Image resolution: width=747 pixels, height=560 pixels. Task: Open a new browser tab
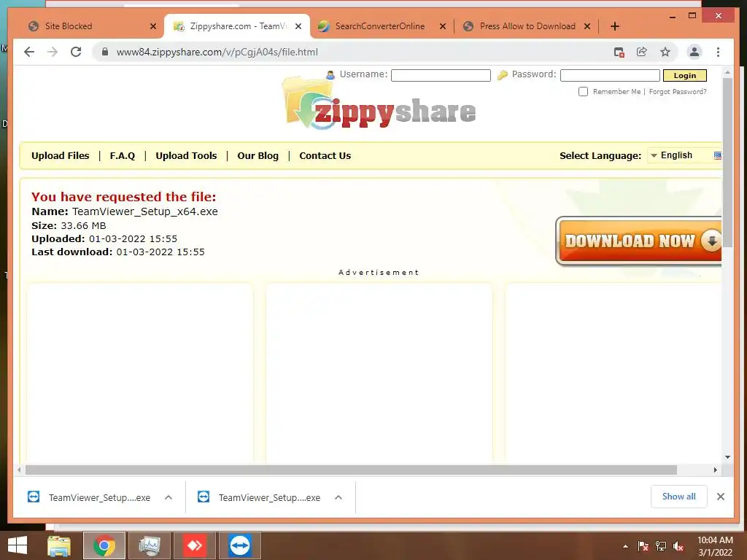tap(614, 26)
